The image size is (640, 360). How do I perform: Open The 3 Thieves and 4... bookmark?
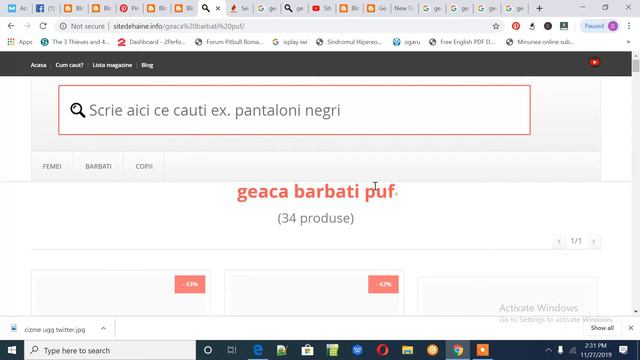click(75, 42)
